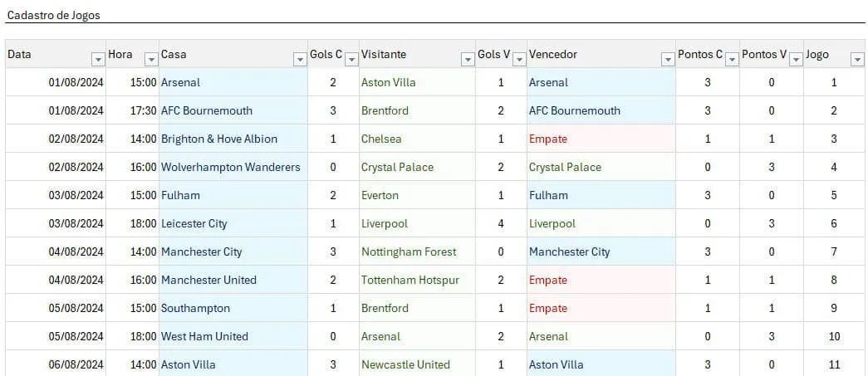Open the Pontos V filter dropdown
The width and height of the screenshot is (868, 376).
(x=796, y=59)
